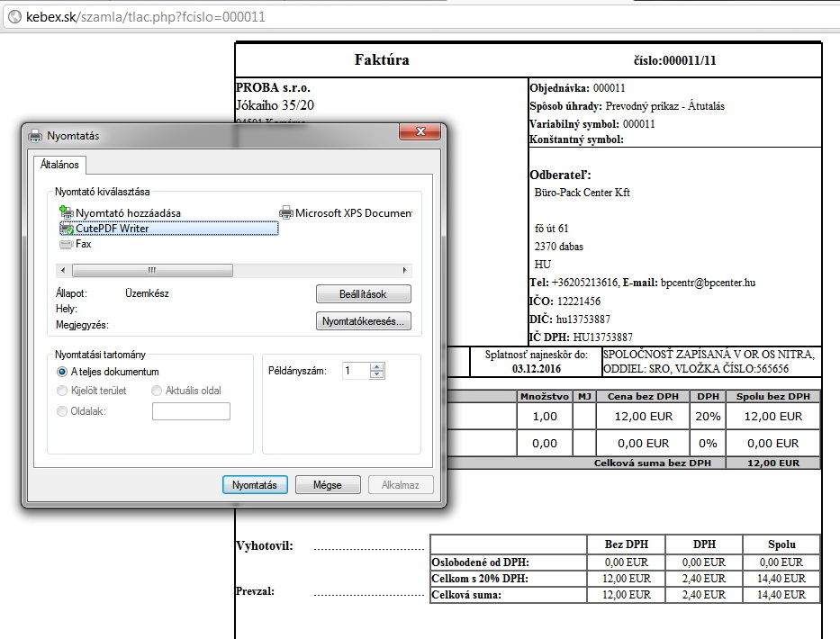Viewport: 840px width, 639px height.
Task: Click the city line '2370 dabas'
Action: click(559, 247)
